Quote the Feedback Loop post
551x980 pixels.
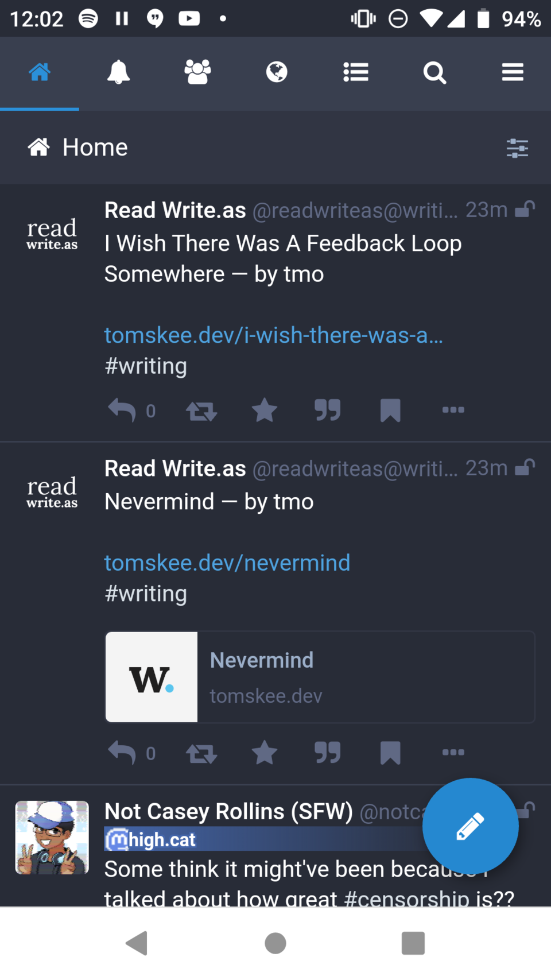click(328, 410)
